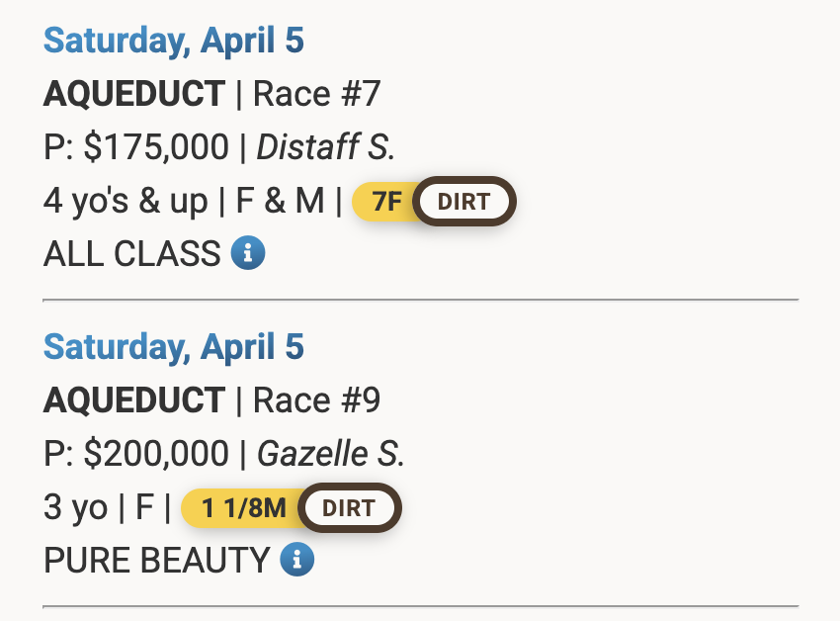This screenshot has width=840, height=621.
Task: Click the DIRT badge beside 1 1/8M
Action: 349,509
